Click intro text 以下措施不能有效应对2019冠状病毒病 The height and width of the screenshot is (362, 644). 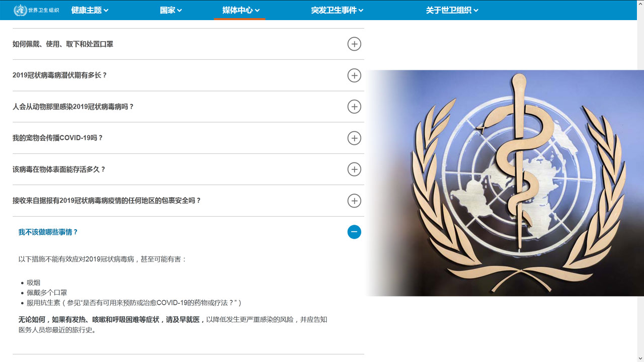click(x=103, y=259)
